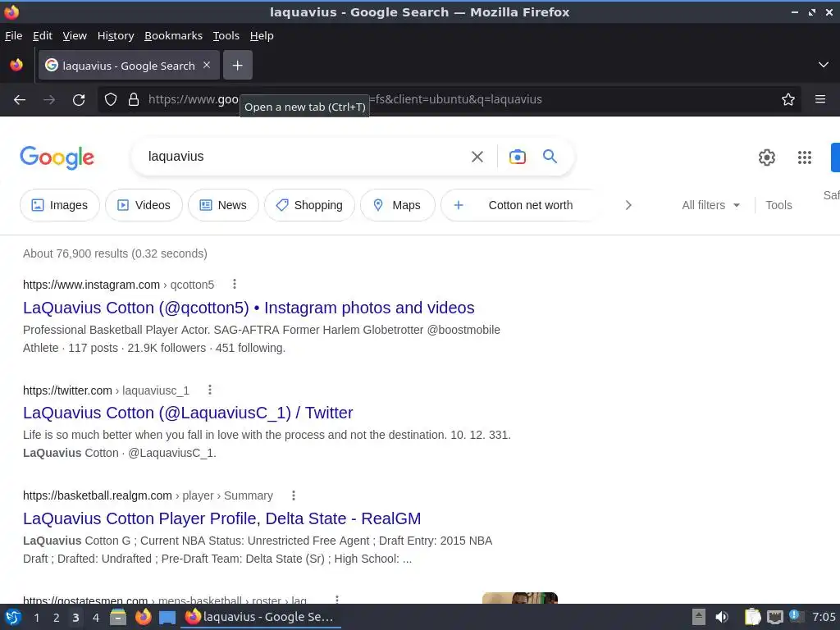Image resolution: width=840 pixels, height=630 pixels.
Task: Show desktop with the blue taskbar icon
Action: coord(167,618)
